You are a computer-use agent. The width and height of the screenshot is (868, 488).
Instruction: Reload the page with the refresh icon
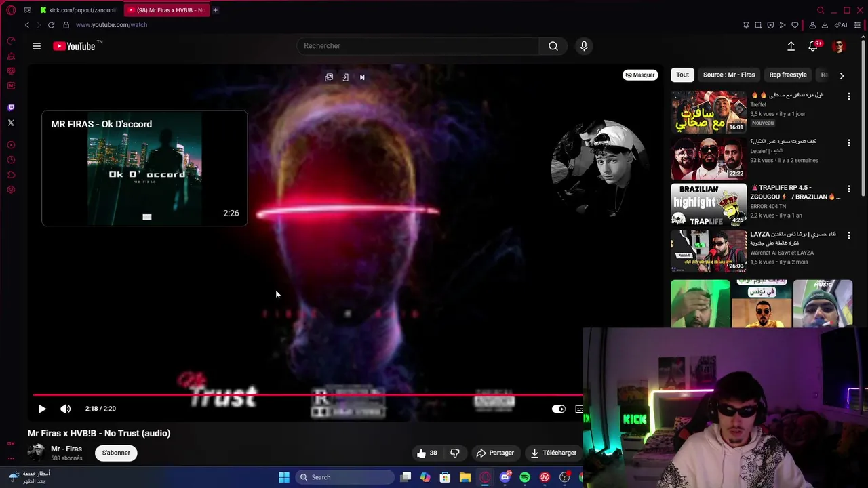coord(51,25)
